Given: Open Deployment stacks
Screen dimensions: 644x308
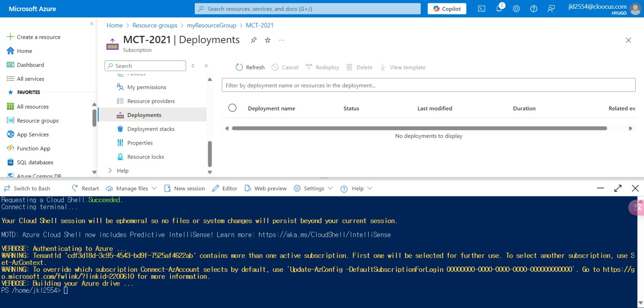Looking at the screenshot, I should coord(151,129).
